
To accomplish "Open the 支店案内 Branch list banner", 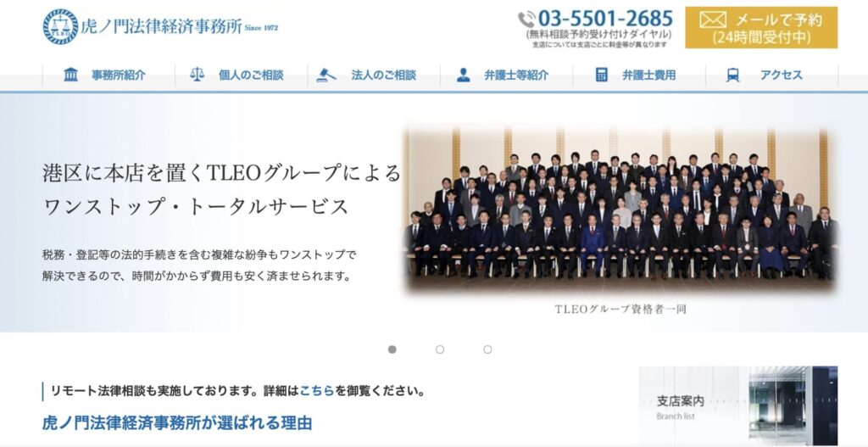I will click(x=738, y=406).
